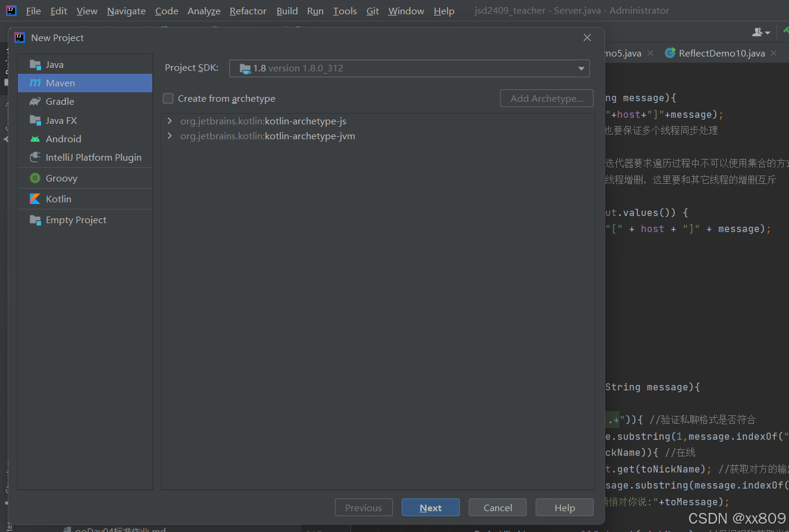Image resolution: width=789 pixels, height=532 pixels.
Task: Click the Previous button
Action: 364,508
